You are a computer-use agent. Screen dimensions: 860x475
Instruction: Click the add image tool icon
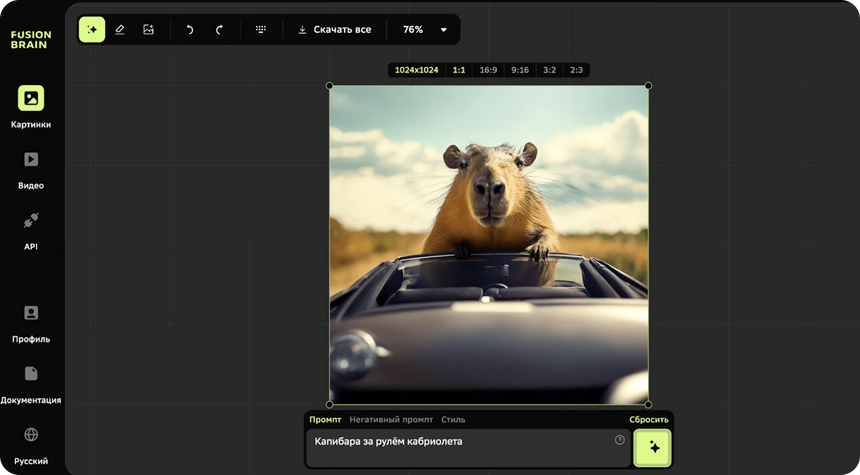point(148,30)
